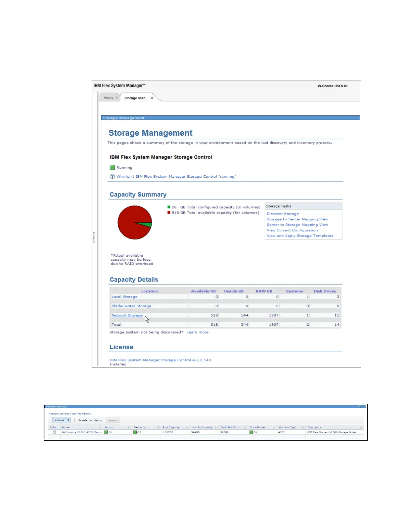This screenshot has width=411, height=532.
Task: Sort by the Description column arrows
Action: 361,428
